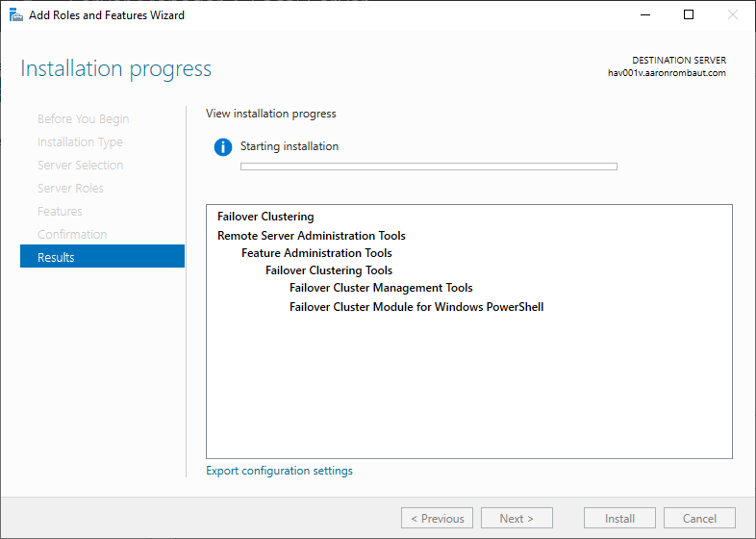The image size is (756, 539).
Task: Open the Features step in sidebar
Action: tap(60, 211)
